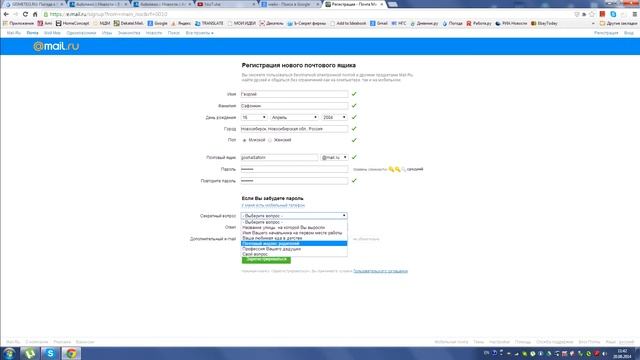Click the Фамилия last name field
Image resolution: width=640 pixels, height=360 pixels.
click(294, 106)
